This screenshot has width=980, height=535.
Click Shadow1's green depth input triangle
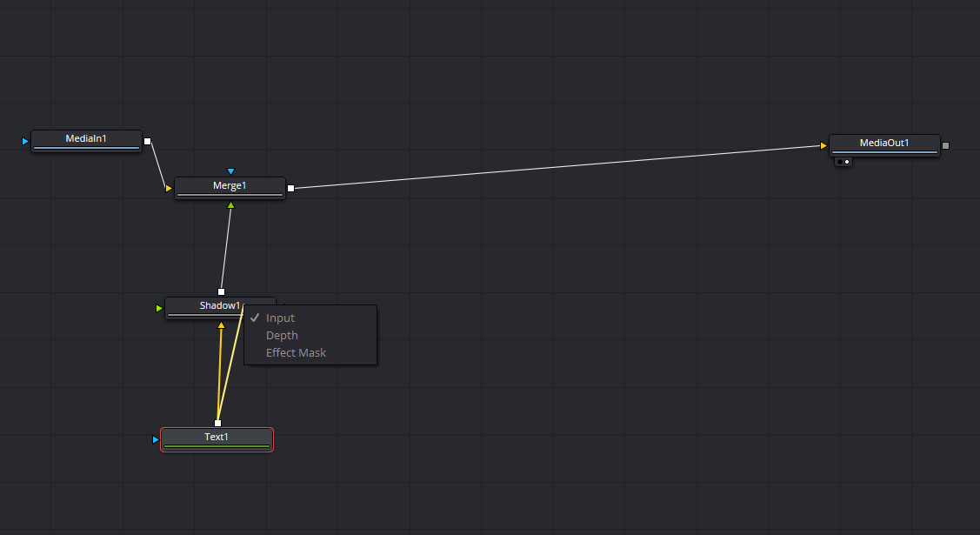[159, 308]
